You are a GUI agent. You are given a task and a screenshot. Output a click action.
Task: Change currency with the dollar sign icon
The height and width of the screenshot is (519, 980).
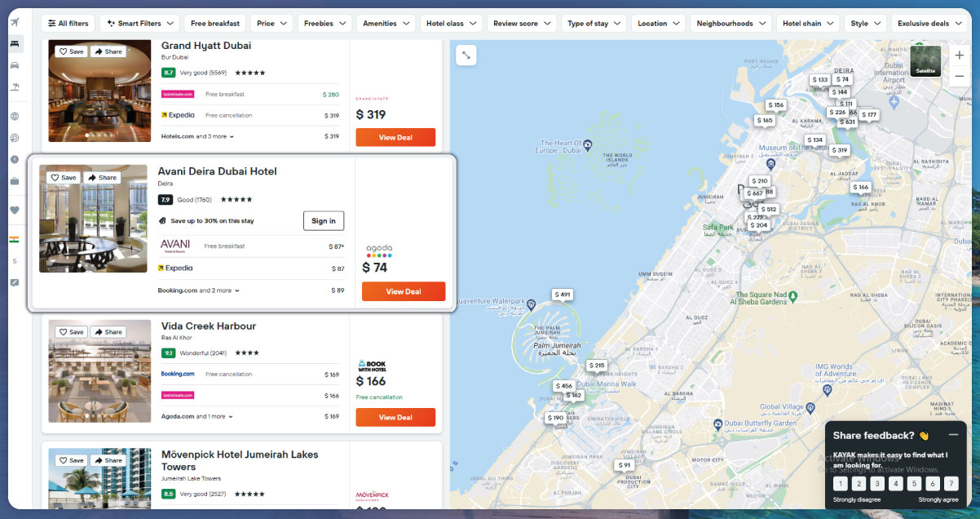tap(15, 261)
